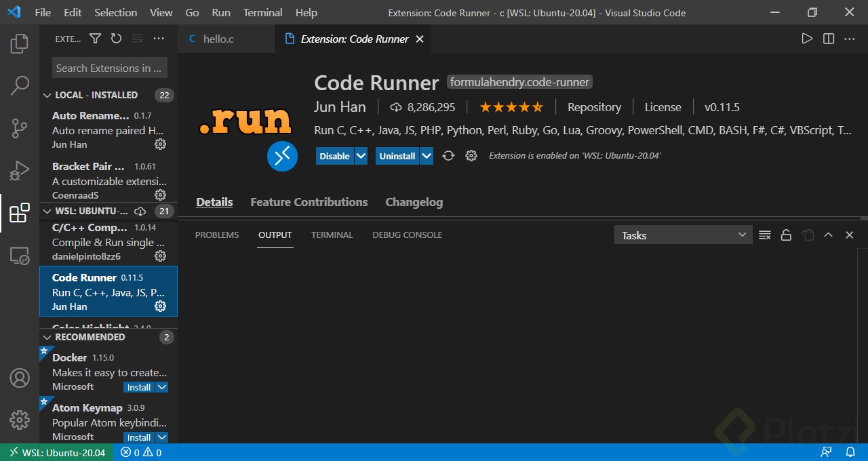Install the Docker extension
868x461 pixels.
point(139,387)
